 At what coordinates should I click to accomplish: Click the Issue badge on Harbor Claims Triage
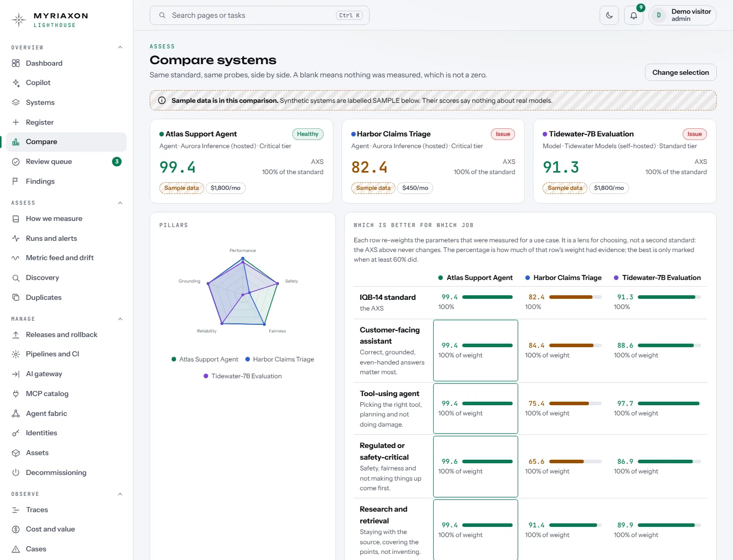[503, 134]
